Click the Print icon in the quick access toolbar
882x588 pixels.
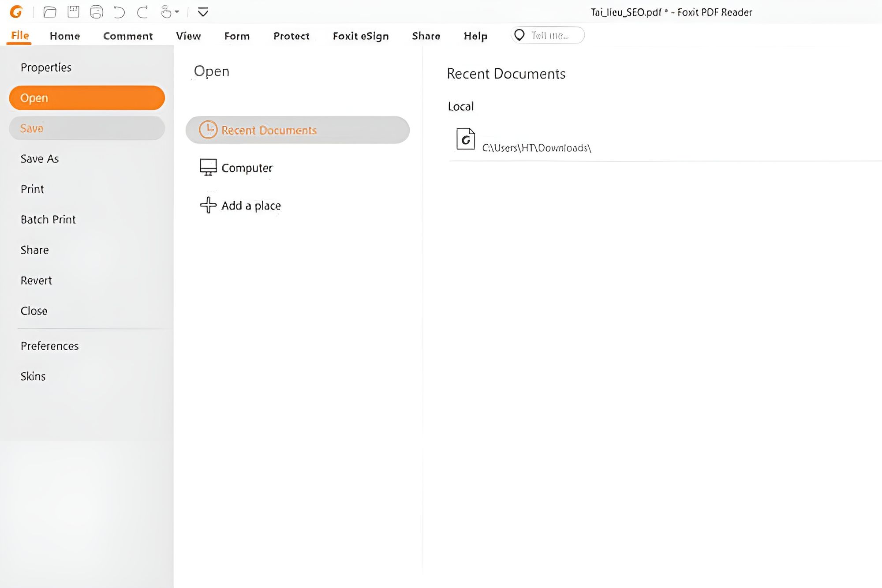click(x=97, y=12)
